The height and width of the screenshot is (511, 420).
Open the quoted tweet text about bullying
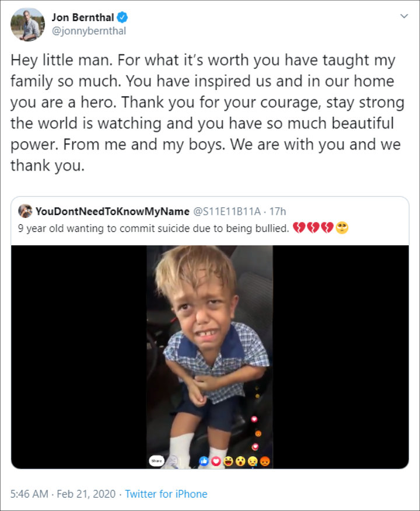coord(153,228)
